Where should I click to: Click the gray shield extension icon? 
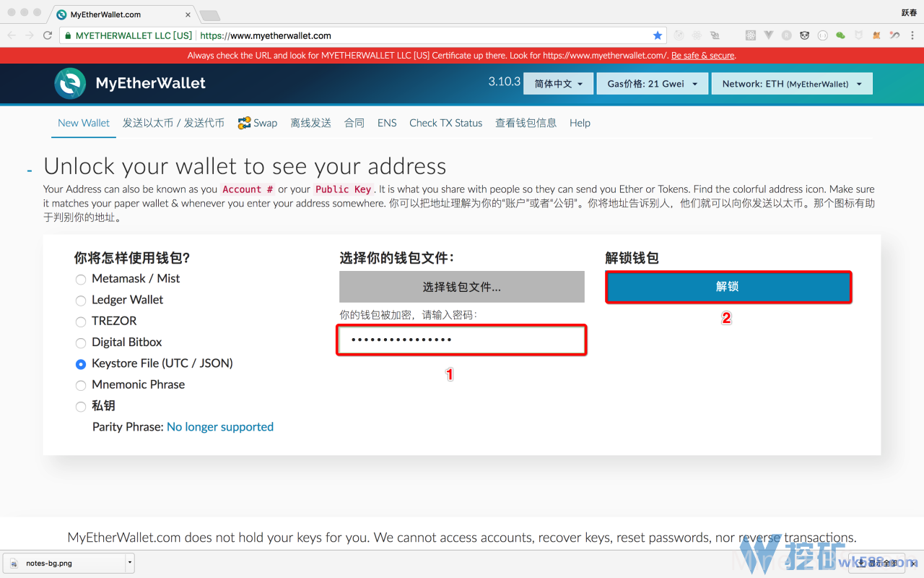[x=858, y=35]
